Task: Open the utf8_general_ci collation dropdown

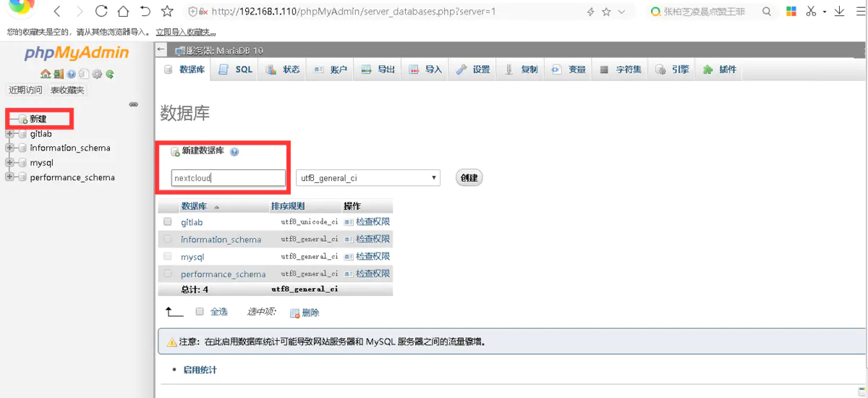Action: [x=368, y=178]
